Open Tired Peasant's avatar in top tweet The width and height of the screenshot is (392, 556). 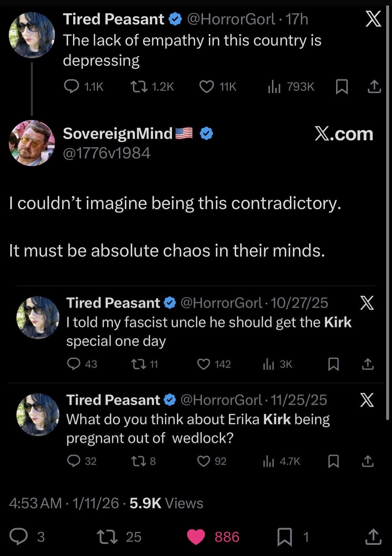tap(32, 34)
